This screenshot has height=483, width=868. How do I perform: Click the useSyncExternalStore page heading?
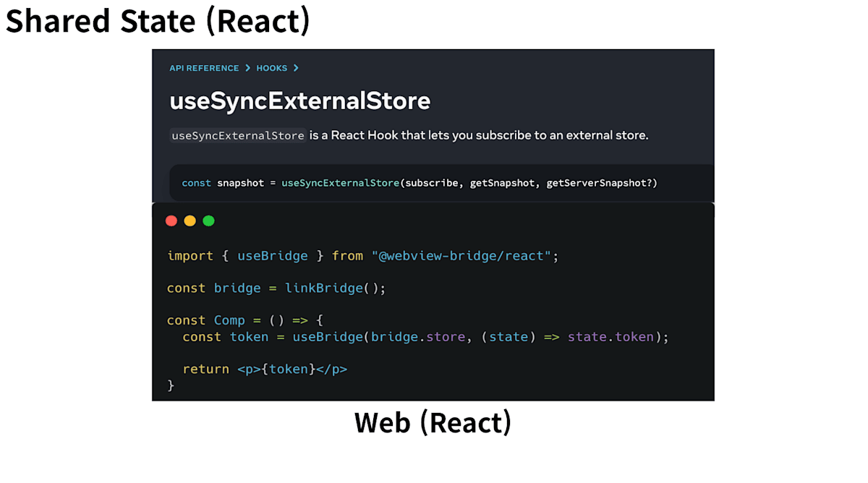coord(299,101)
